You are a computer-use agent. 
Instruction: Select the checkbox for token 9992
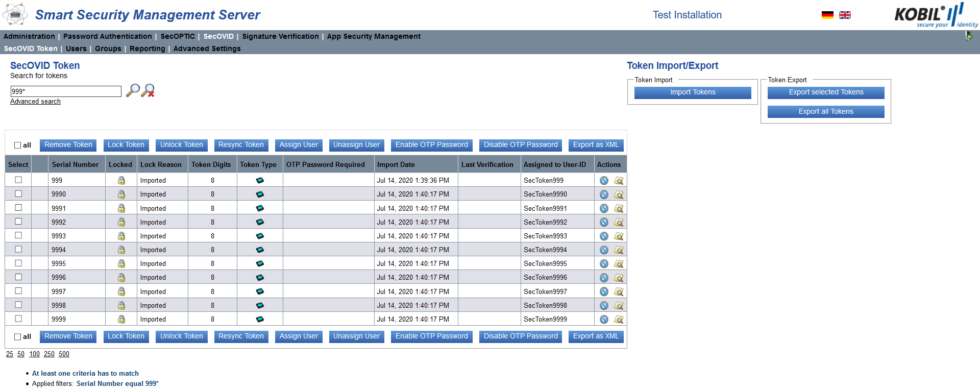[x=18, y=221]
